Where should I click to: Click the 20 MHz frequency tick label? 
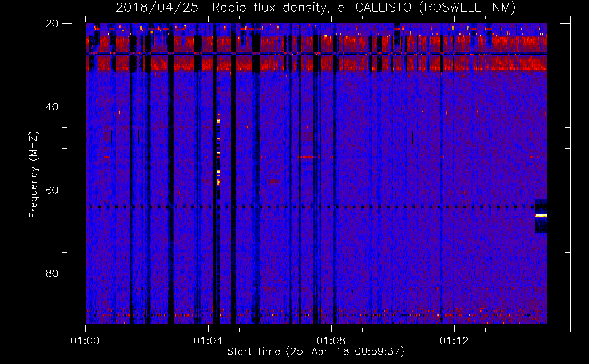[x=52, y=24]
